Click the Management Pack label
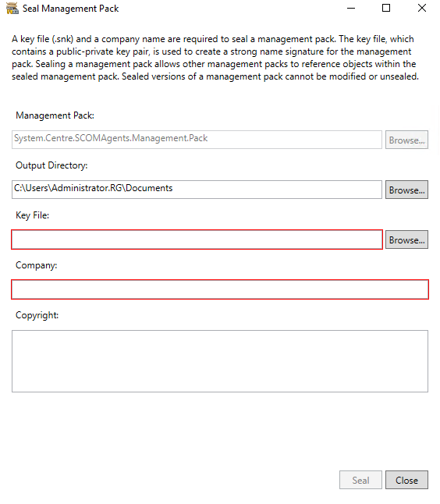 [55, 115]
